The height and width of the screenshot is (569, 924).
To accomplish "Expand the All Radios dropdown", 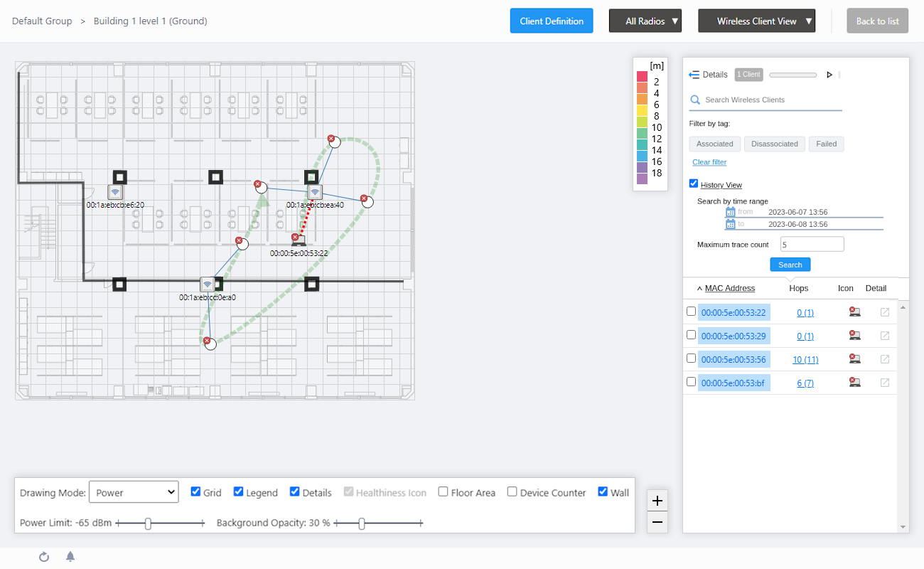I will click(645, 21).
